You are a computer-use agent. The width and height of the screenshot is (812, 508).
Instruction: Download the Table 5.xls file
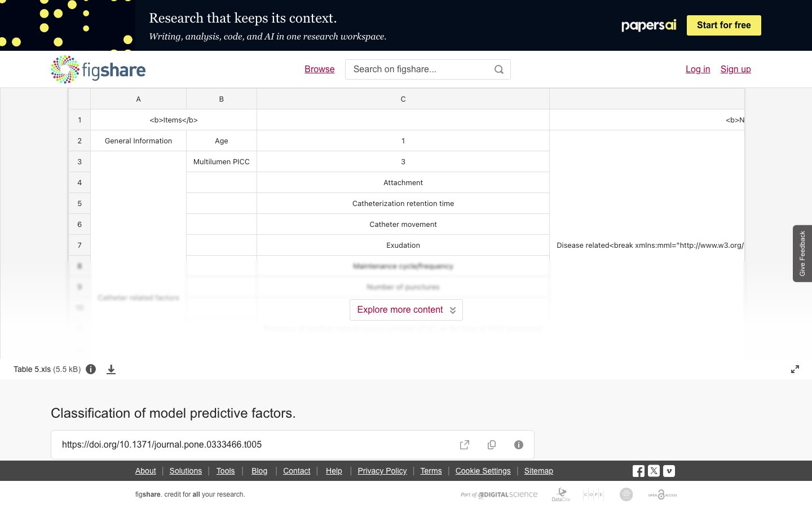pos(111,369)
